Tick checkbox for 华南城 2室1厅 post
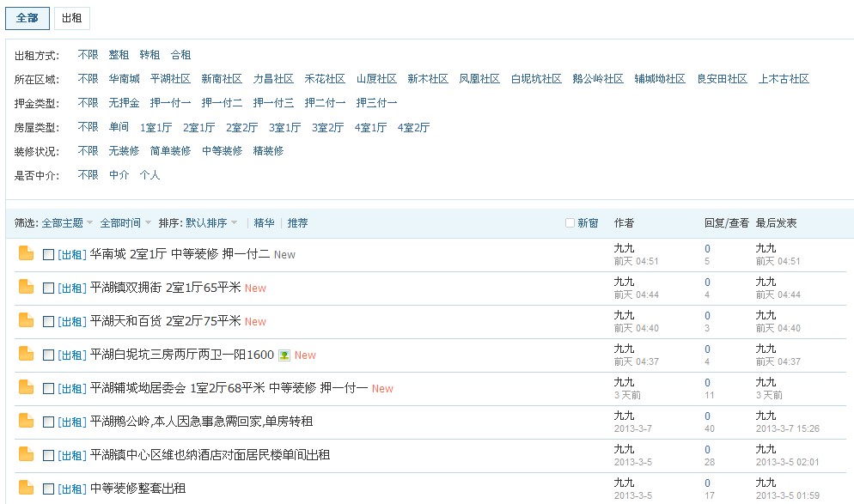854x504 pixels. [48, 254]
